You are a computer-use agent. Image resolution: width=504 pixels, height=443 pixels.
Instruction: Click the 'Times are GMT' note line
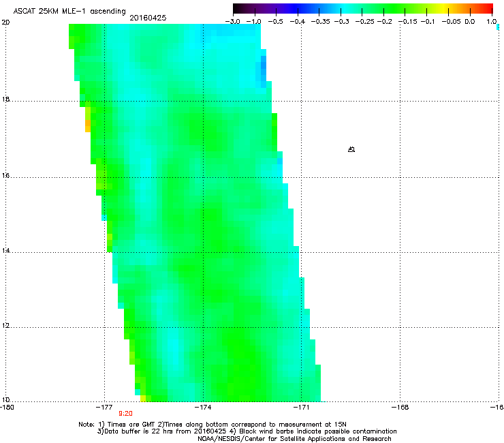(x=212, y=425)
